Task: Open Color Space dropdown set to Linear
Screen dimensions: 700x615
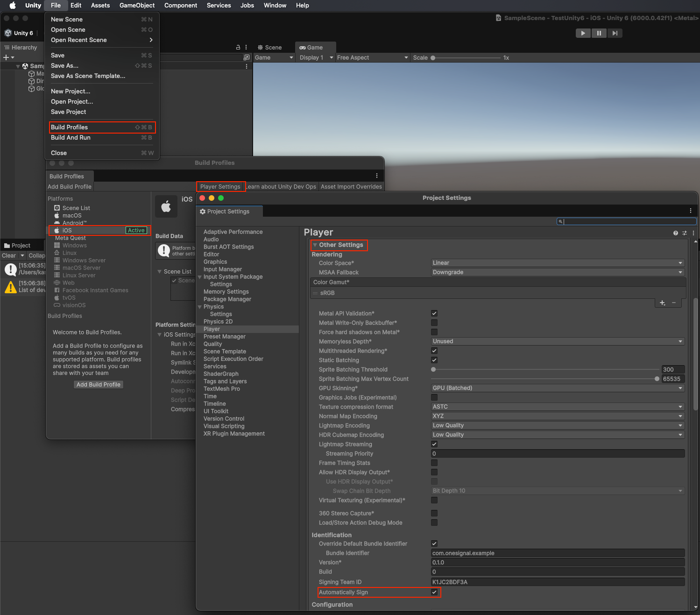Action: 558,263
